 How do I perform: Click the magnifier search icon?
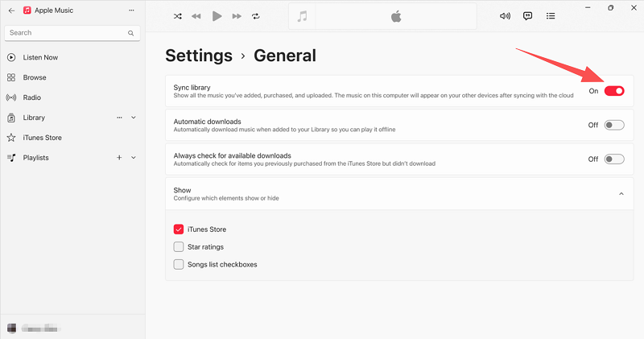pos(130,33)
